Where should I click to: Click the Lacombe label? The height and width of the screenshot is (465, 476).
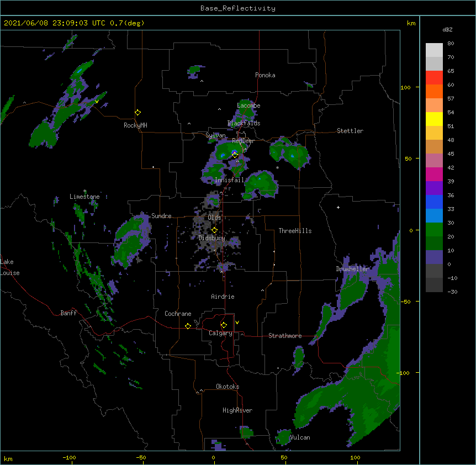pos(248,105)
